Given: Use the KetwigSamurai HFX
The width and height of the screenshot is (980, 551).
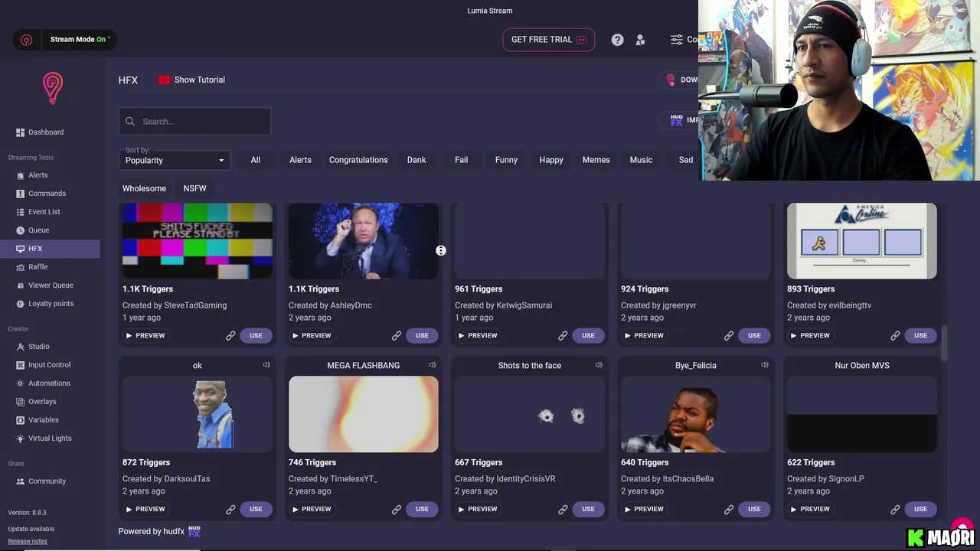Looking at the screenshot, I should [588, 335].
